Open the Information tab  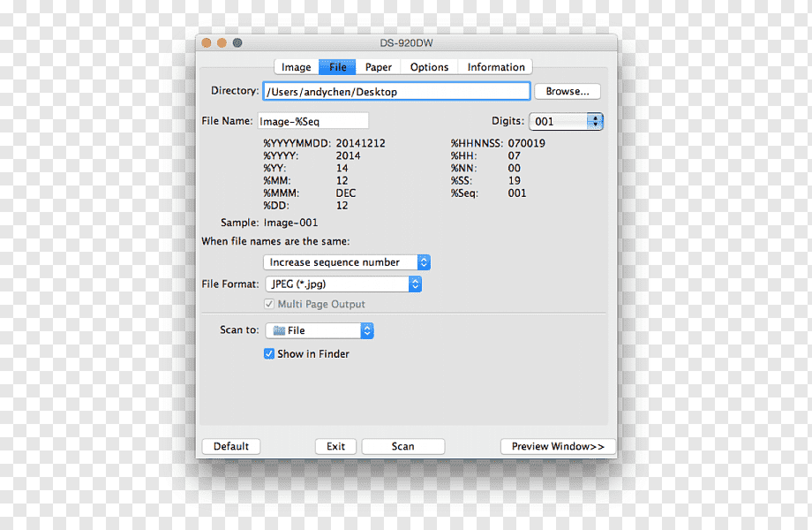(496, 67)
